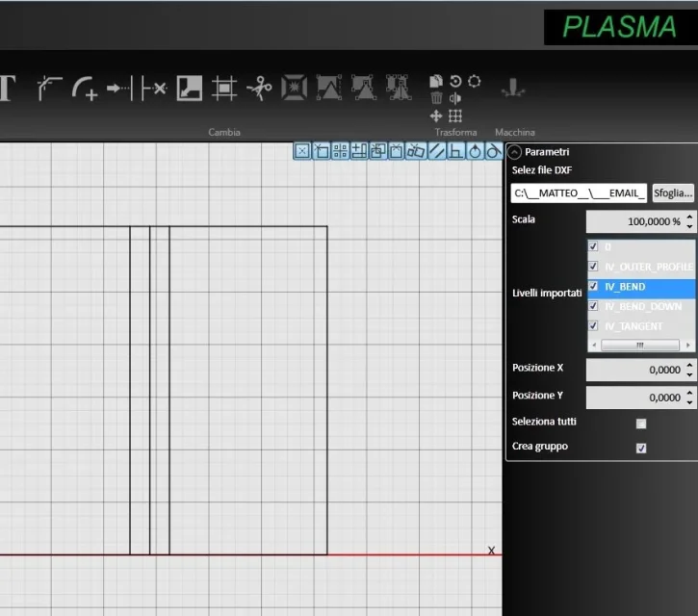Uncheck the layer 0 checkbox
The height and width of the screenshot is (616, 698).
click(x=593, y=246)
